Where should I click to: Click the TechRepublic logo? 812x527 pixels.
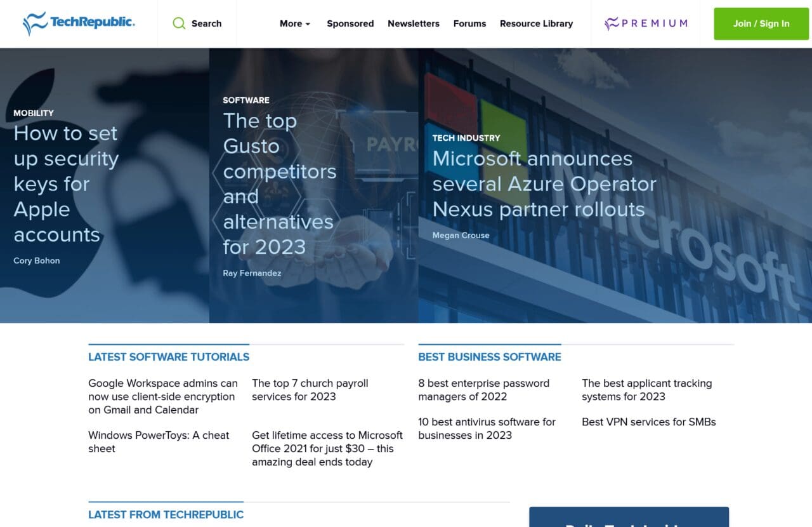[79, 23]
